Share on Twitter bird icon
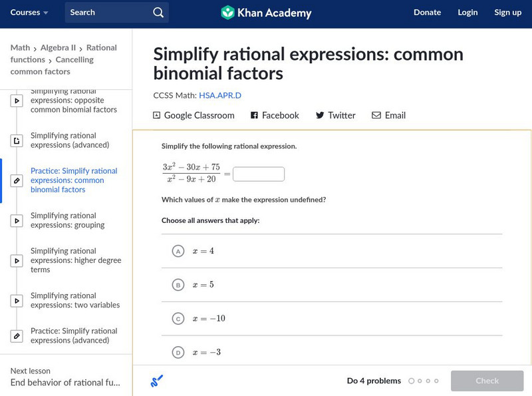Screen dimensions: 532x396 click(320, 115)
